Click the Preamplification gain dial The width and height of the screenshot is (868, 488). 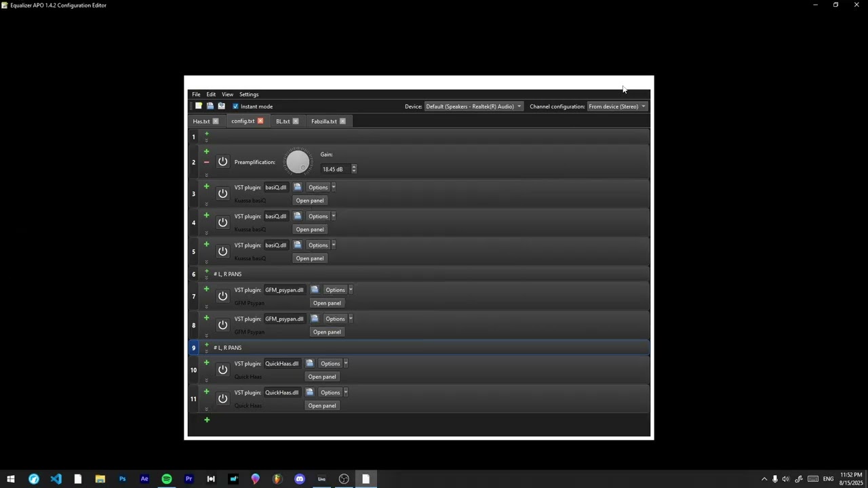pos(298,162)
